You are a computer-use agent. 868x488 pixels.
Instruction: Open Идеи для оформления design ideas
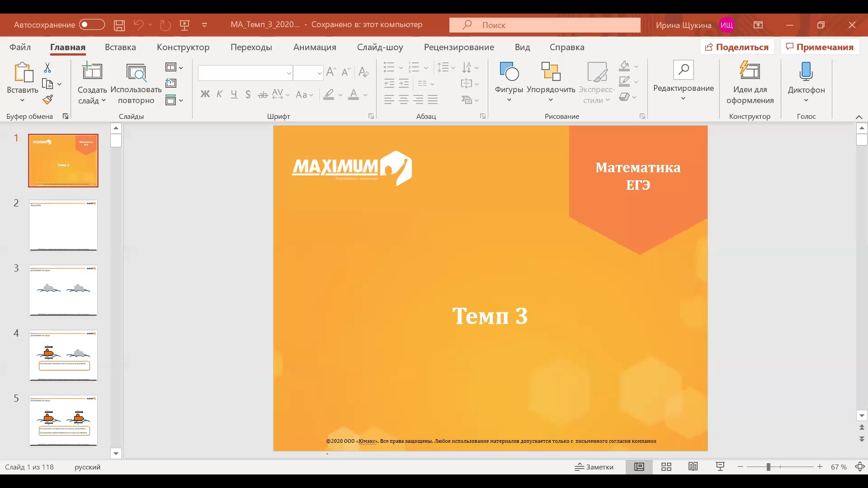click(x=750, y=81)
